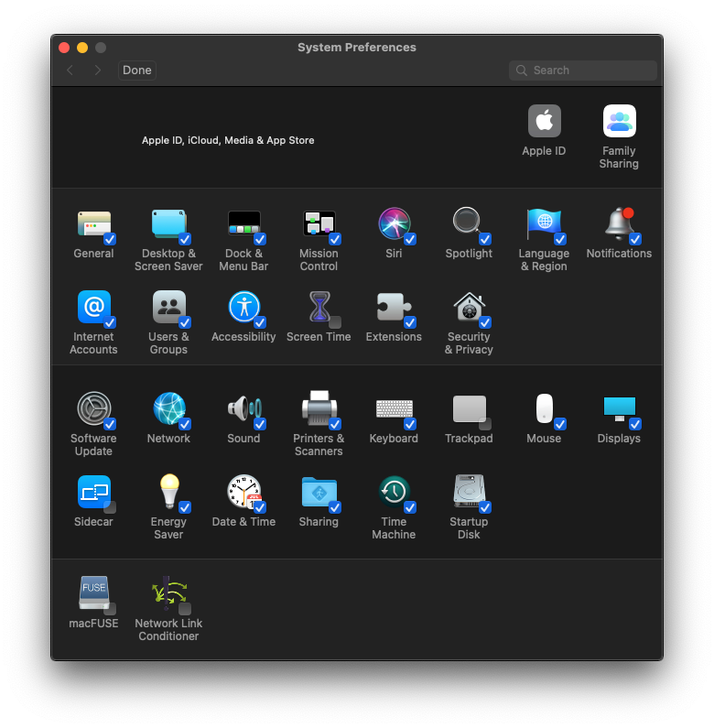
Task: Open the Network Link Conditioner icon
Action: 169,592
